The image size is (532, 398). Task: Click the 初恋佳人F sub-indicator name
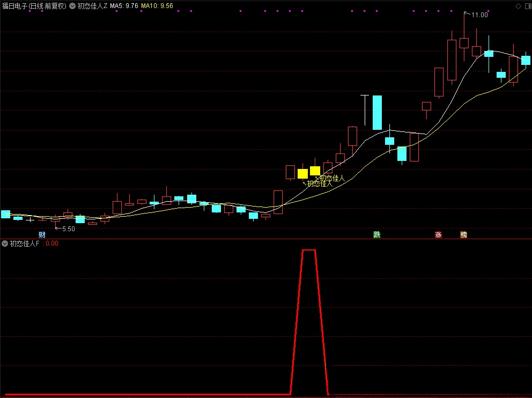point(25,244)
